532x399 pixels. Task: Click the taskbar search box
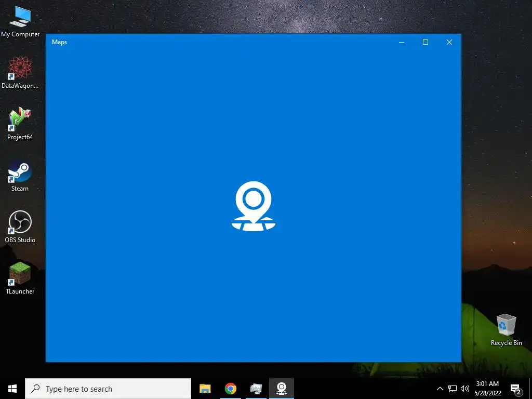[x=108, y=389]
